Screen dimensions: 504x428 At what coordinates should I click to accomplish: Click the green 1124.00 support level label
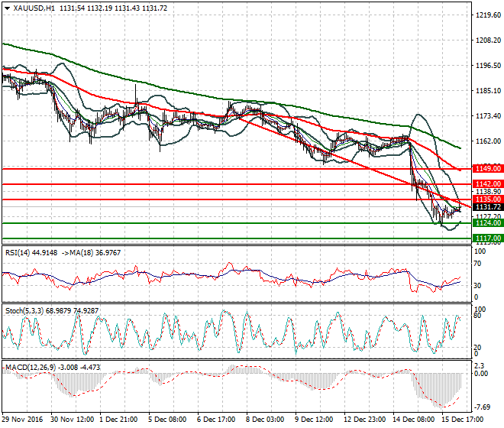coord(488,223)
